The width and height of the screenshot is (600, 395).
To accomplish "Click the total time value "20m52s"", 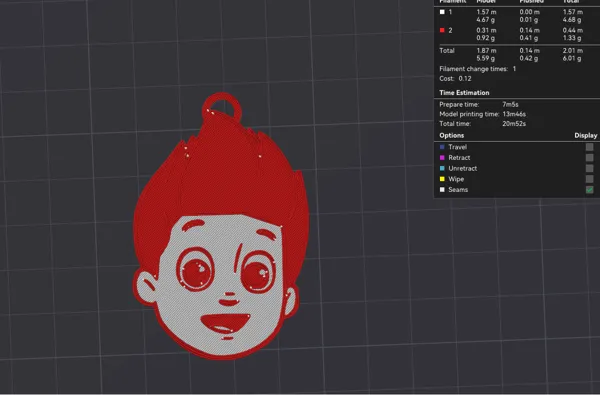I will (x=514, y=124).
